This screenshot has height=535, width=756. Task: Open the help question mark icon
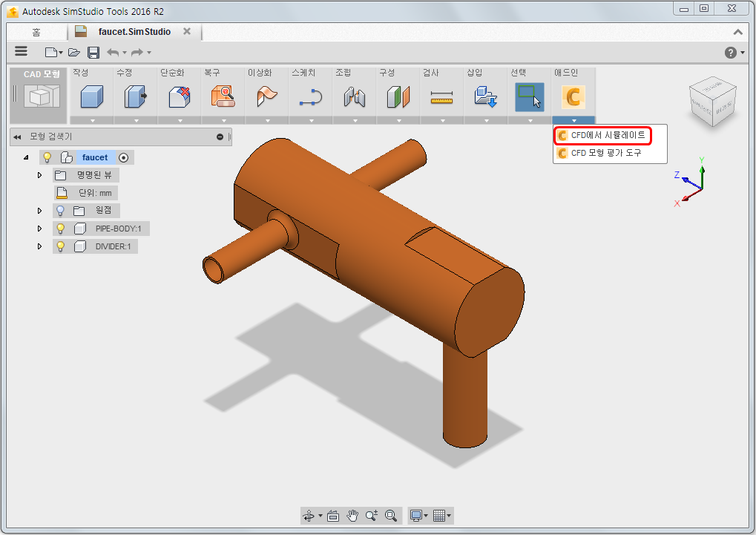pos(731,52)
